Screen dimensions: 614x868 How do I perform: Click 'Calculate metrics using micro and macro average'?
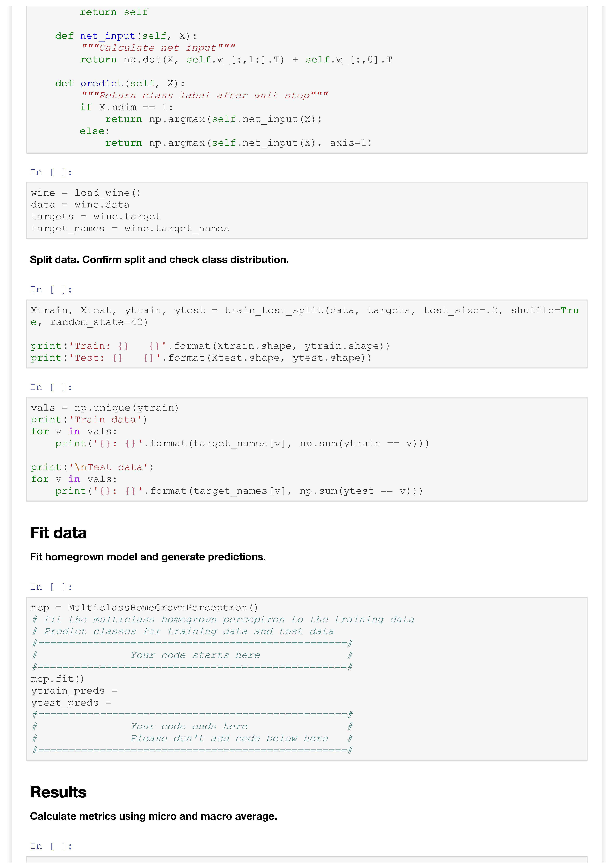tap(154, 816)
